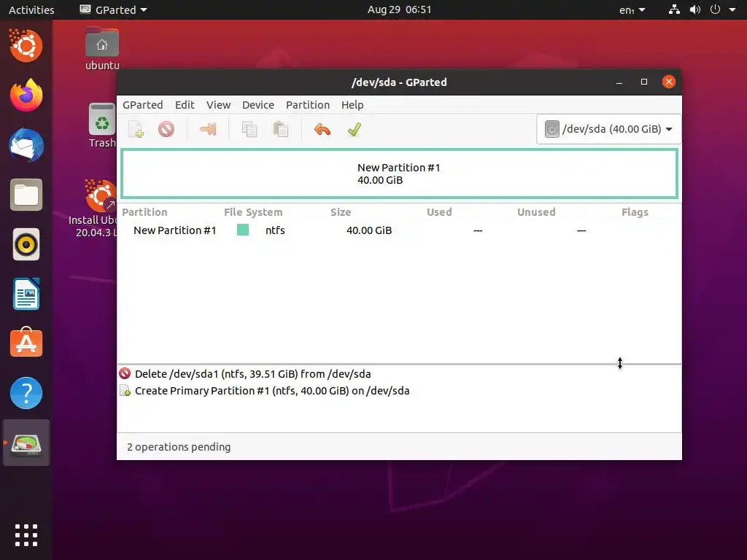Click the Flags column header

tap(635, 212)
